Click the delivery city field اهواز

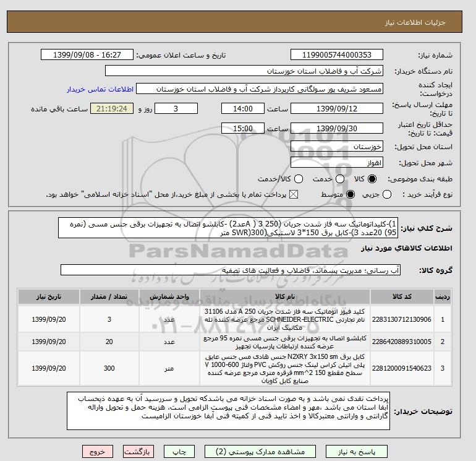tap(337, 163)
